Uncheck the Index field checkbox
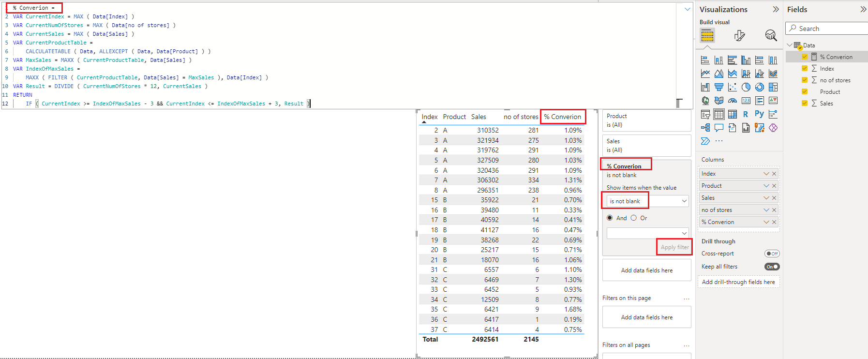 pos(805,69)
